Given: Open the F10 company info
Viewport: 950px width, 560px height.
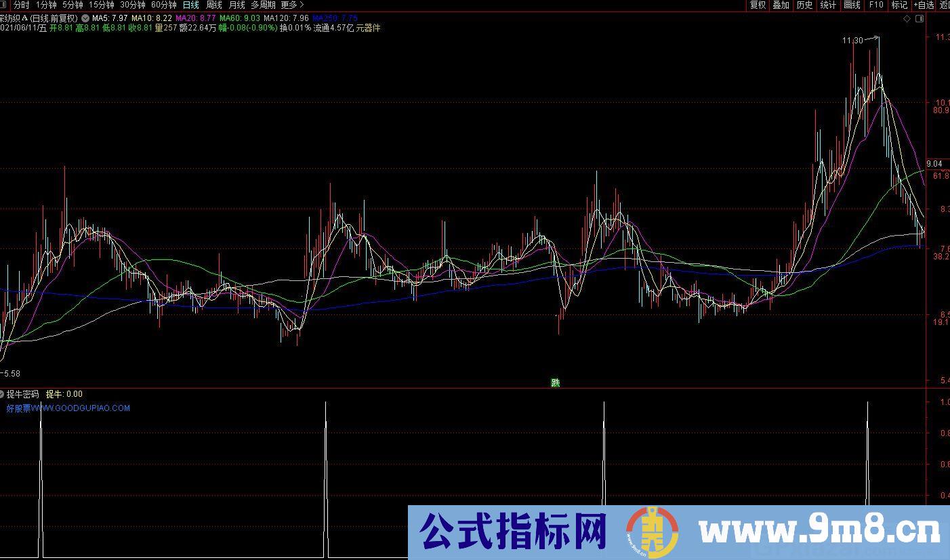Looking at the screenshot, I should coord(875,5).
